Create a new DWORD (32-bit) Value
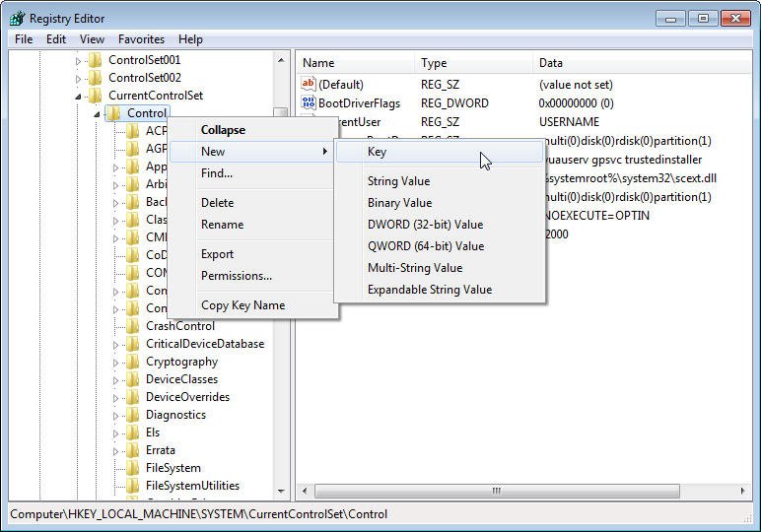761x532 pixels. pos(440,225)
